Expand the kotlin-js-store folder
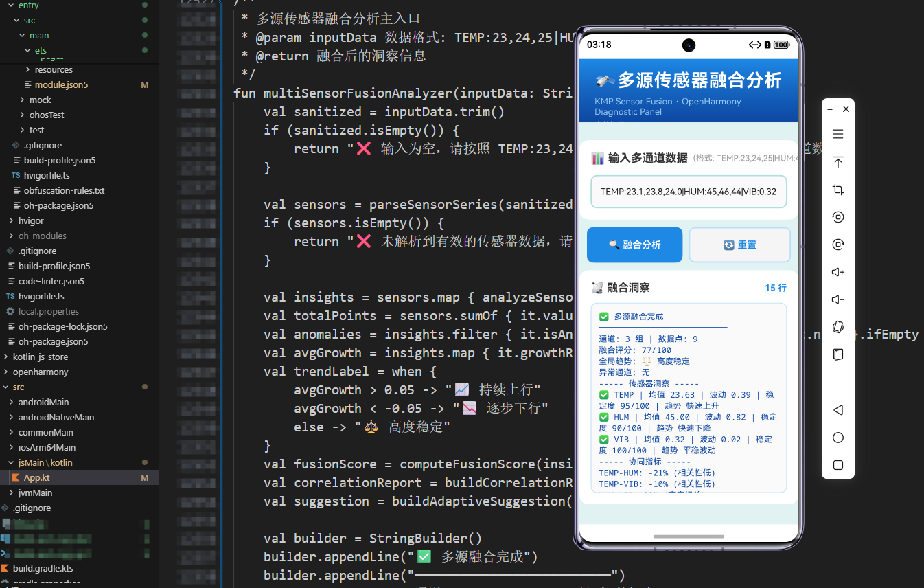Viewport: 924px width, 588px height. 6,357
